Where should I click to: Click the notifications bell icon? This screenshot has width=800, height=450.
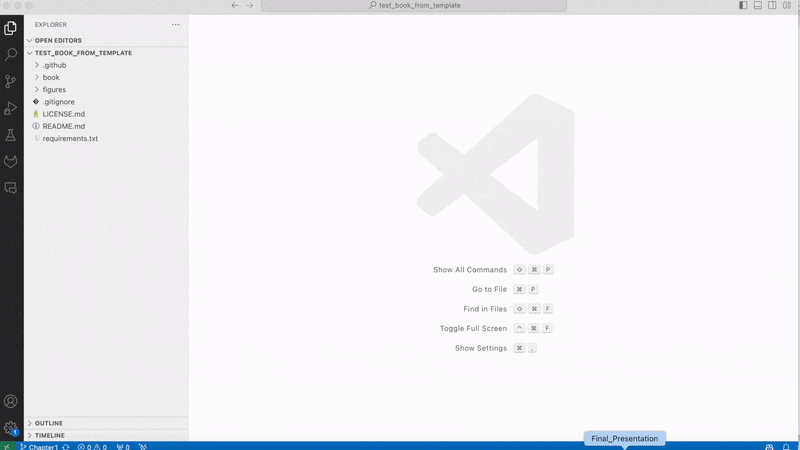[x=786, y=447]
